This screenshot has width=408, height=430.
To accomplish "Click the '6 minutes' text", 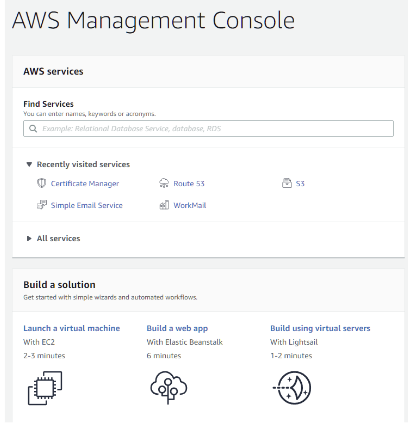I will point(164,356).
